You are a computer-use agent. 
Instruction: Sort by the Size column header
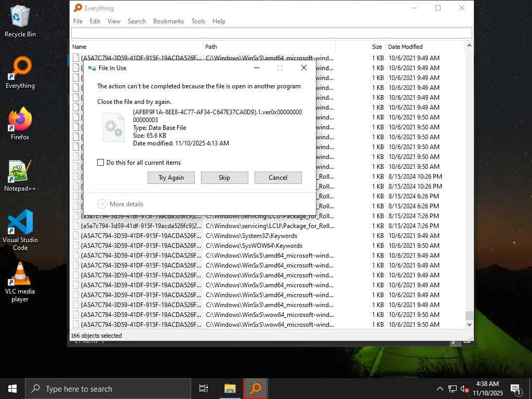361,47
